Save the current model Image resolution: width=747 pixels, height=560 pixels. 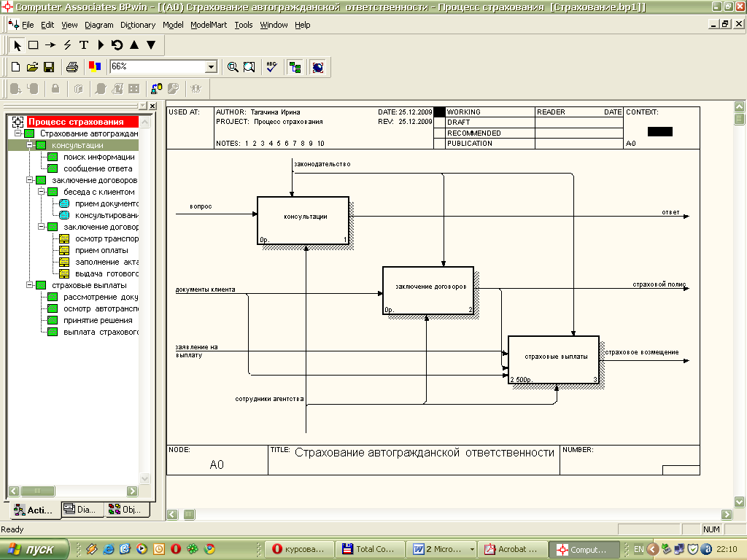(x=49, y=67)
